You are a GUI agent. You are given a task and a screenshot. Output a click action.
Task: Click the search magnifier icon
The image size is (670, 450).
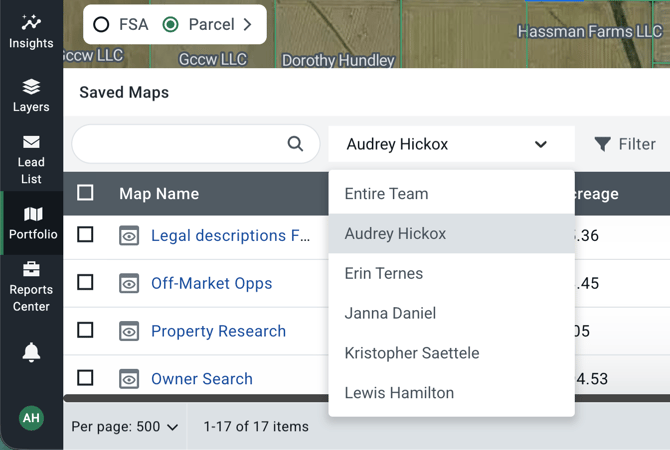[295, 144]
